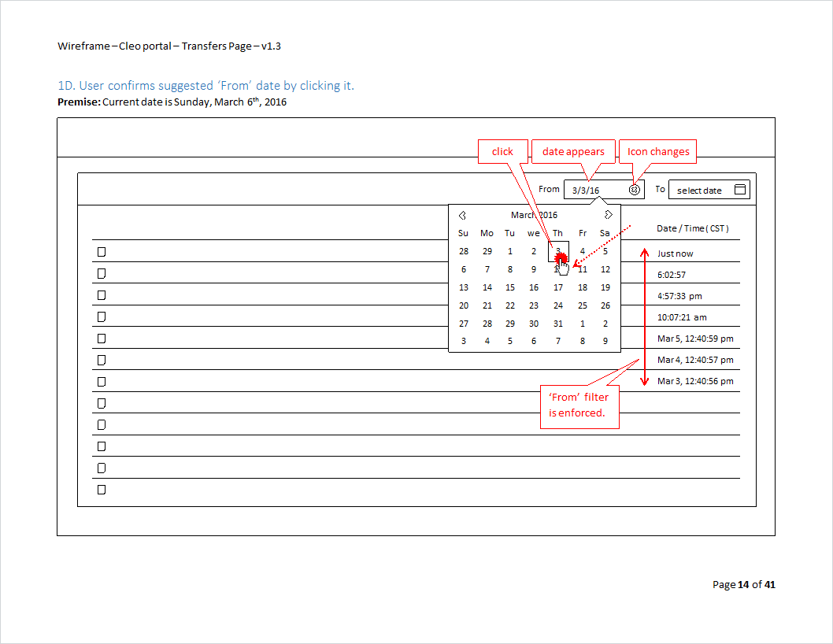Image resolution: width=833 pixels, height=644 pixels.
Task: Click the 'Fr' weekday header
Action: click(583, 233)
